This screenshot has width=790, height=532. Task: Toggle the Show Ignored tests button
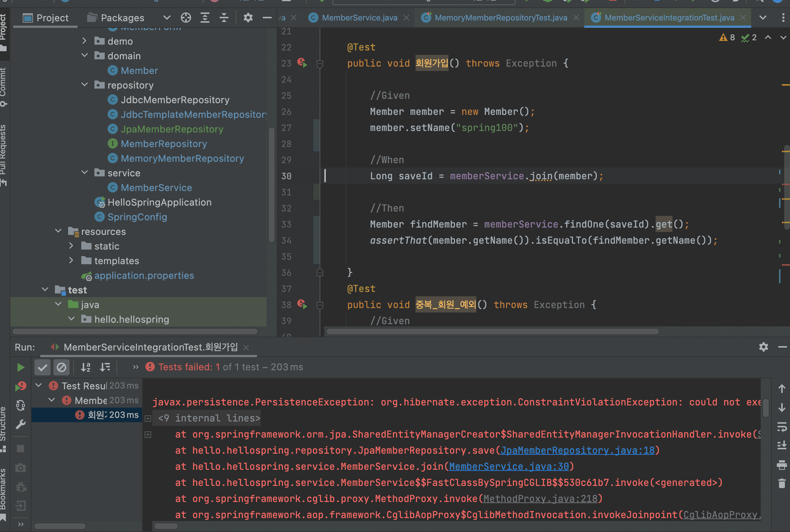coord(62,367)
